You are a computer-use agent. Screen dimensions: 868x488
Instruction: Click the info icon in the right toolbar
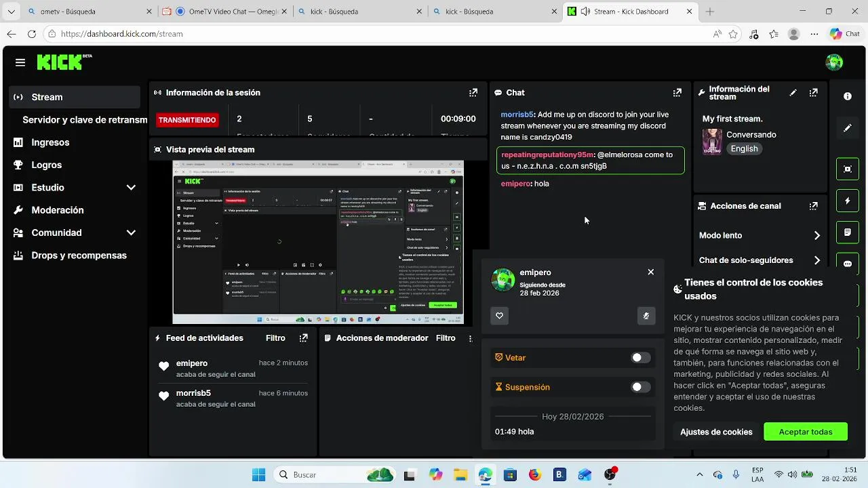coord(848,96)
